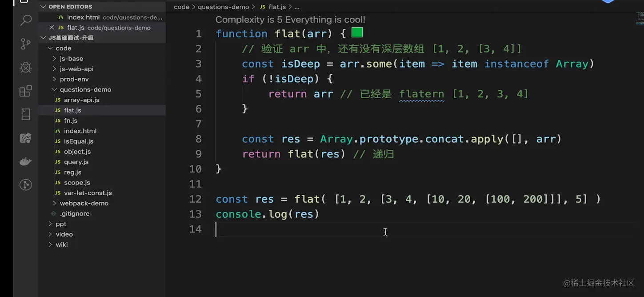Open reg.js in the file tree
Image resolution: width=644 pixels, height=297 pixels.
(x=102, y=172)
